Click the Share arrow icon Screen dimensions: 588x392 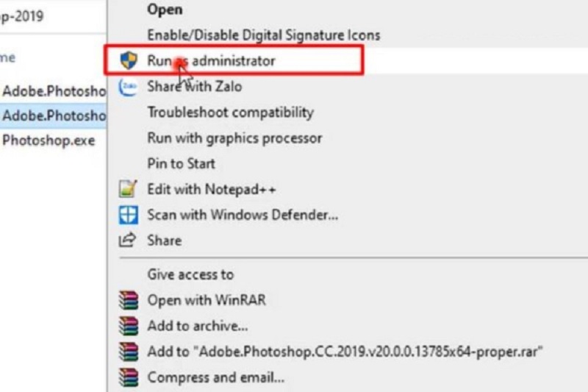pyautogui.click(x=127, y=240)
